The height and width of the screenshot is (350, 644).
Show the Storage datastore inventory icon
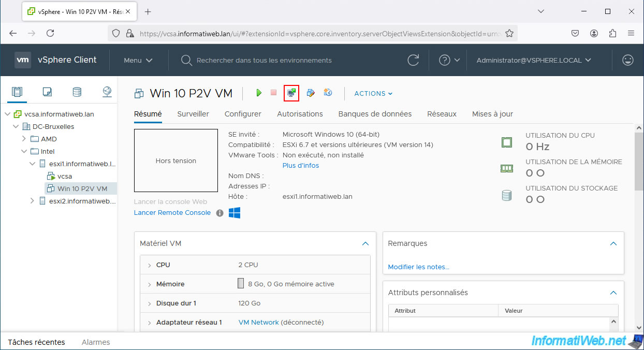click(x=77, y=92)
